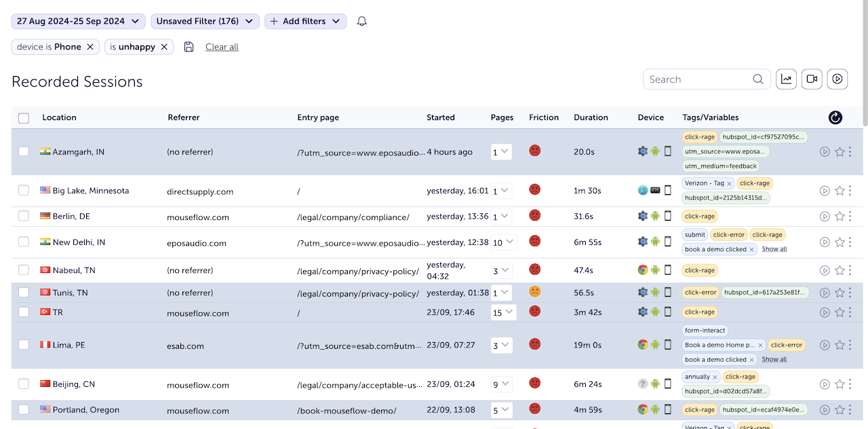The height and width of the screenshot is (429, 868).
Task: Tick the select-all checkbox in the table header
Action: 24,118
